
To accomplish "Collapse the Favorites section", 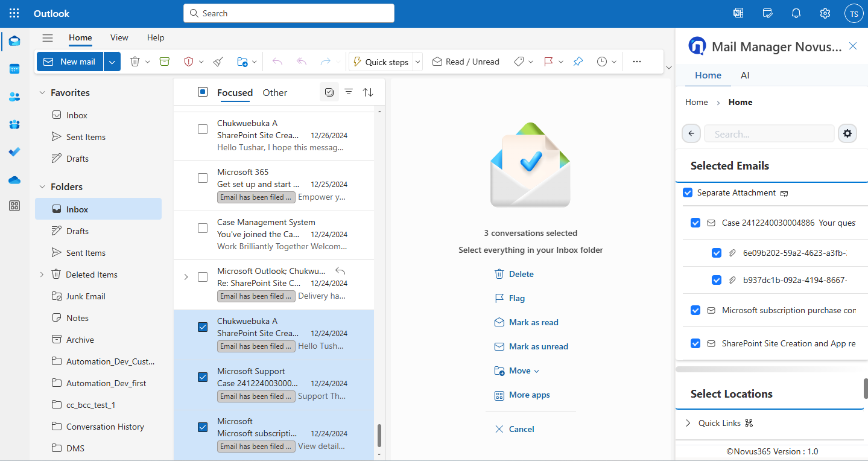I will point(42,92).
